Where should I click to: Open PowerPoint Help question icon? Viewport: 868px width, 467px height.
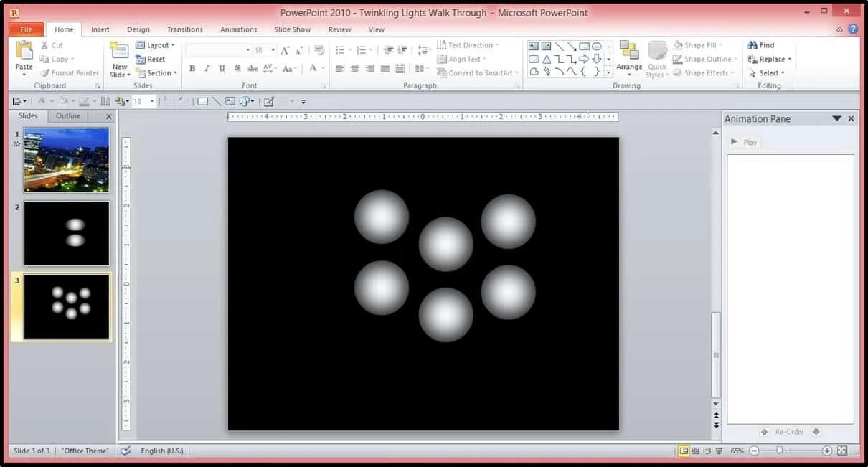[x=853, y=29]
